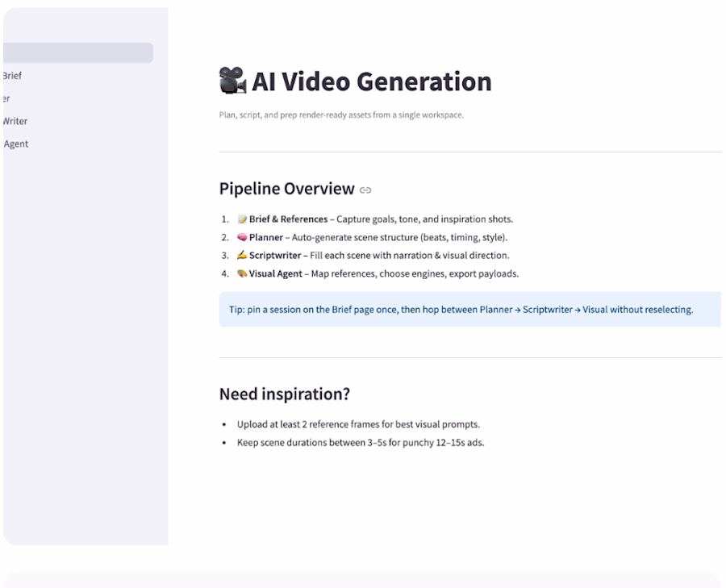Click the writing hand icon before Scriptwriter

coord(242,256)
